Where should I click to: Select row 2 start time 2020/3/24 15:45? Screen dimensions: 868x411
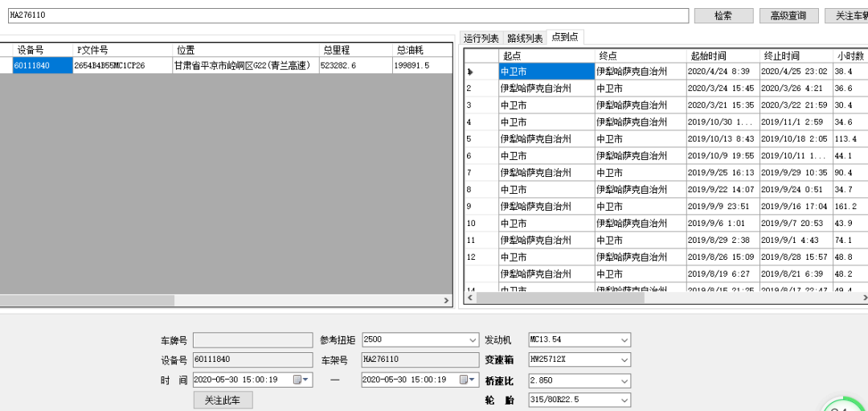[x=723, y=88]
